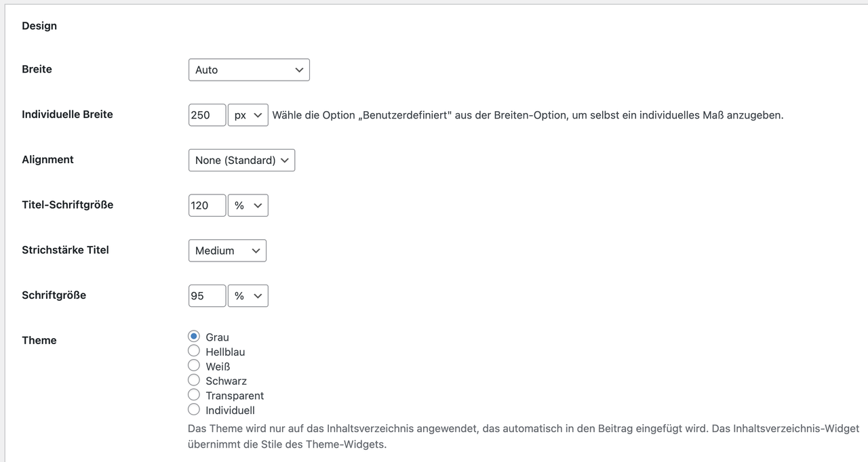Click the Alignment label
868x462 pixels.
pyautogui.click(x=47, y=159)
